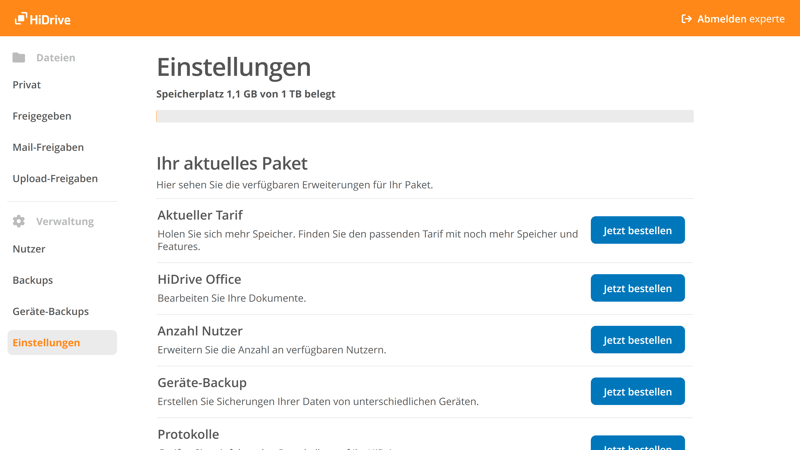
Task: Click Jetzt bestellen for Geräte-Backup
Action: click(637, 391)
